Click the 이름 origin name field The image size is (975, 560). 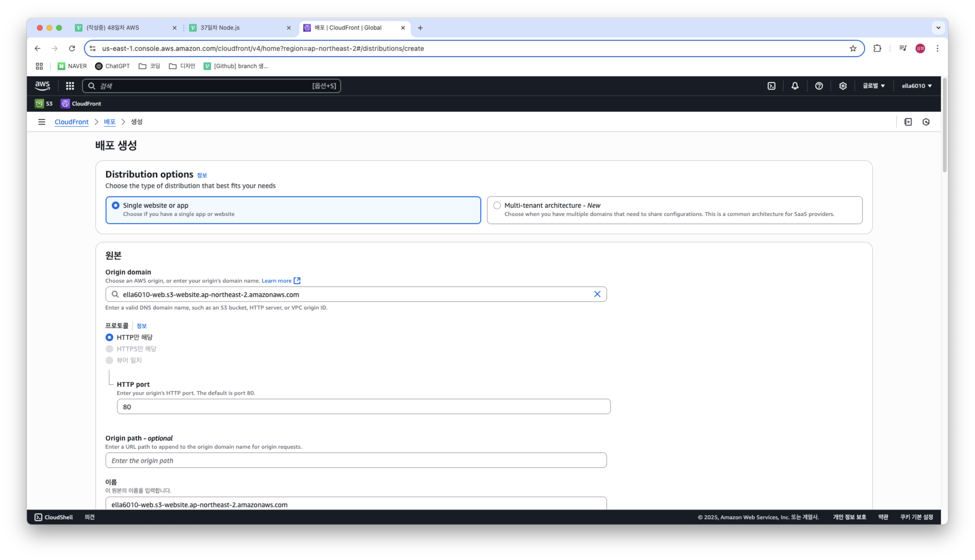coord(356,504)
